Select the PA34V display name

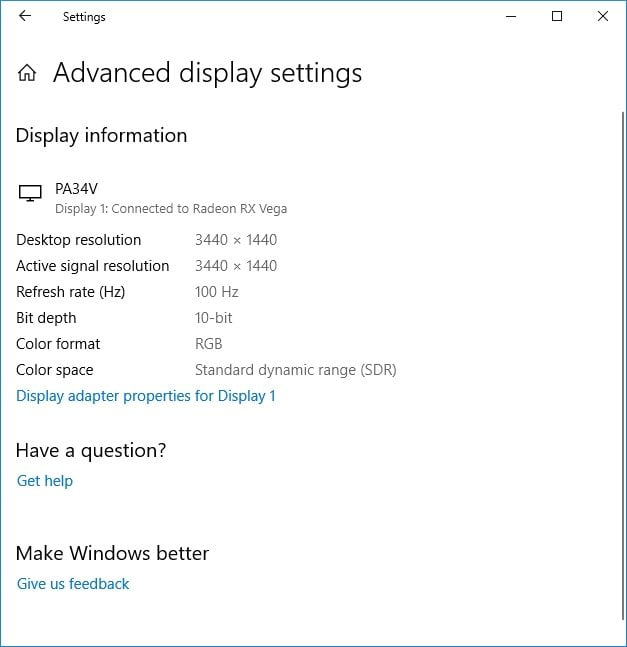point(76,189)
